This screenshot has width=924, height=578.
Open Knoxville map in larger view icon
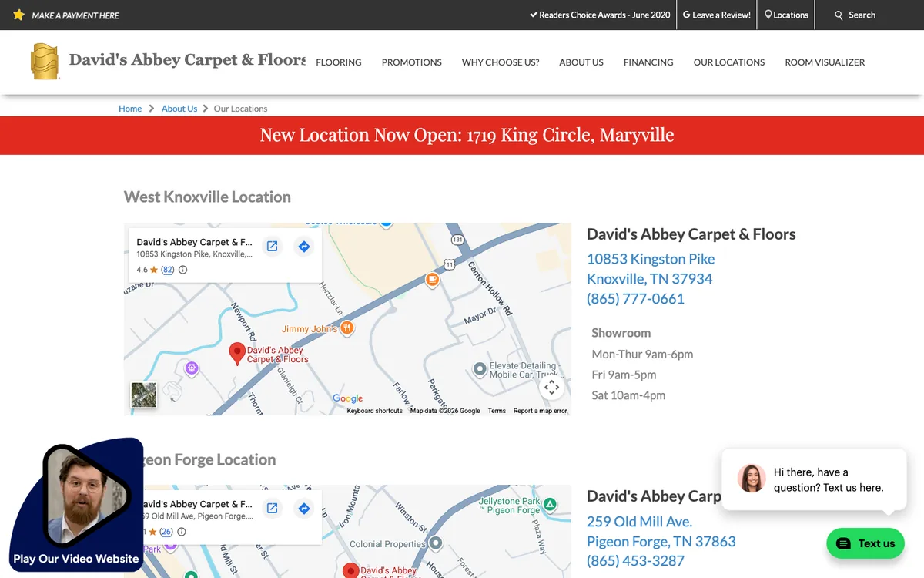tap(272, 247)
